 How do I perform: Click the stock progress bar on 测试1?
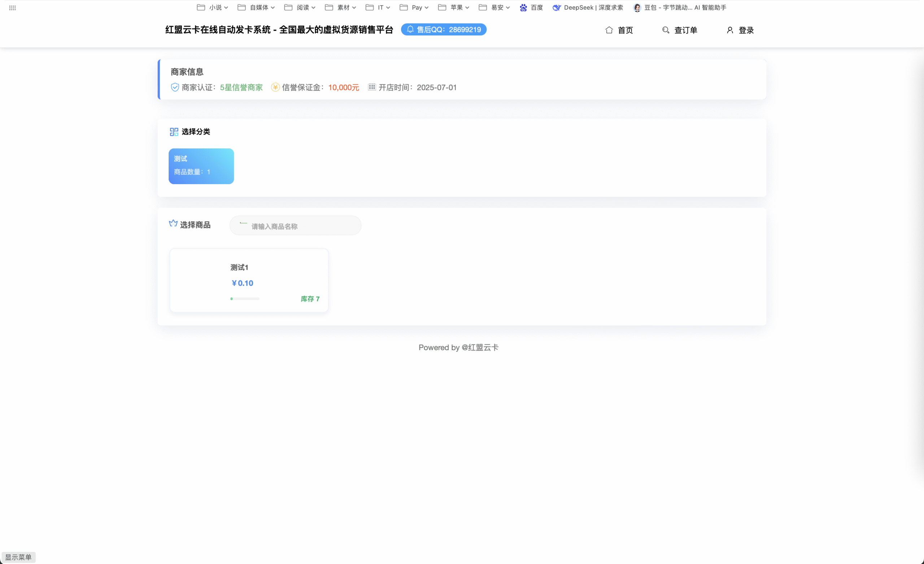[245, 299]
